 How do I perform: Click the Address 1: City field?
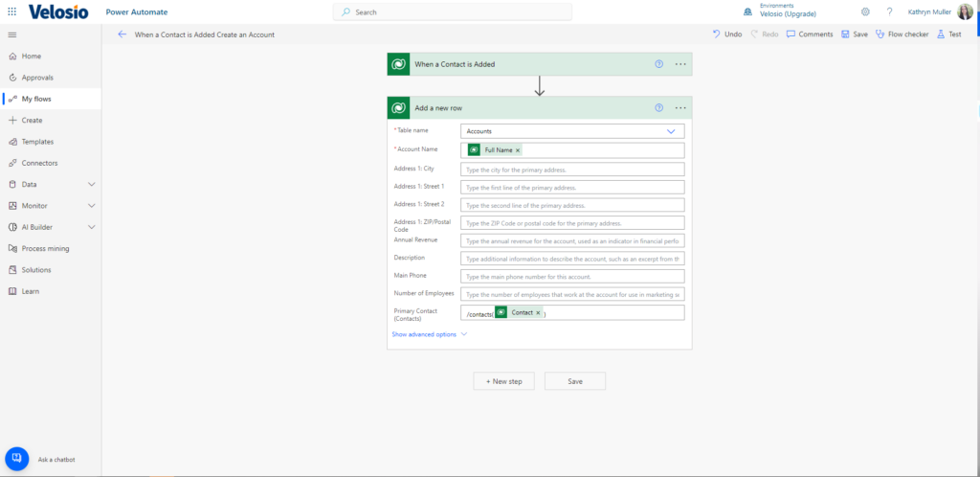pyautogui.click(x=572, y=170)
